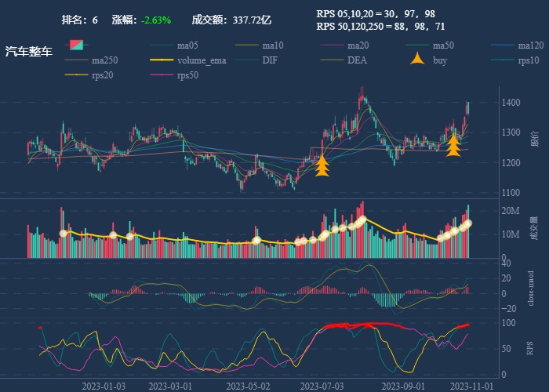549x392 pixels.
Task: Toggle the ma10 legend entry
Action: (x=246, y=45)
